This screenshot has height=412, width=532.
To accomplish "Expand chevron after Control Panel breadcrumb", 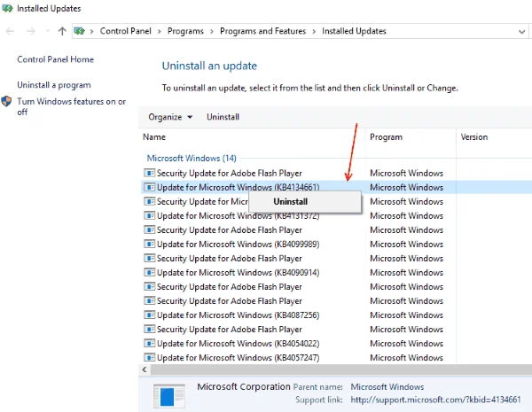I will click(159, 32).
